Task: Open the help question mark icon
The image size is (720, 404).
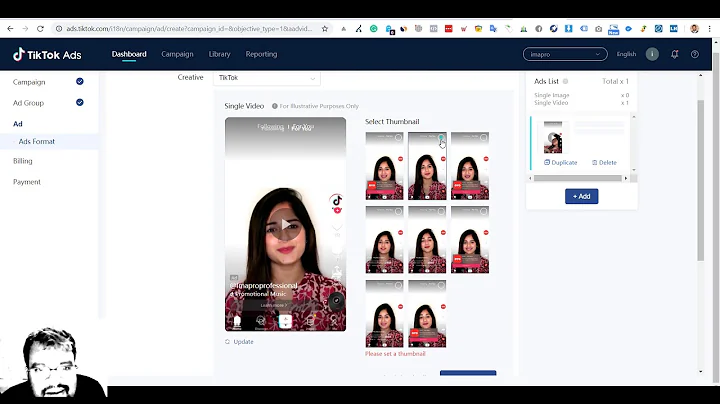Action: click(695, 54)
